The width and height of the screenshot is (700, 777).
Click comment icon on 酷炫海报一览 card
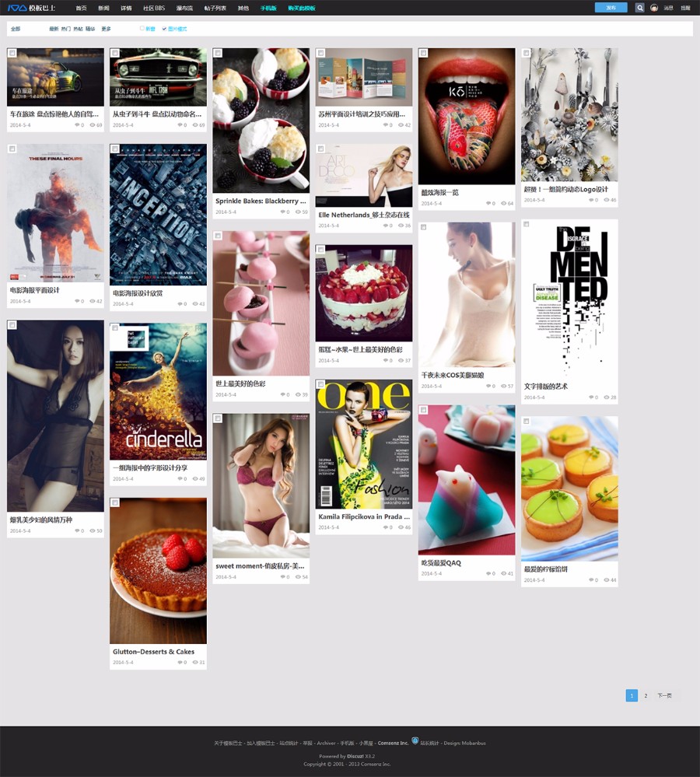(488, 203)
